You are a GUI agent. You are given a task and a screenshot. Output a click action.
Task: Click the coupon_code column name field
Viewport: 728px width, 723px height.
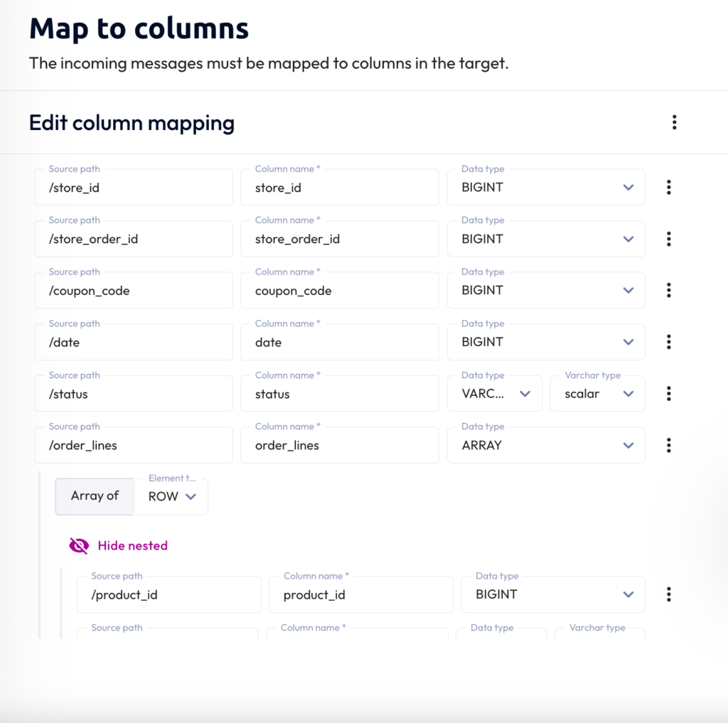(x=339, y=290)
